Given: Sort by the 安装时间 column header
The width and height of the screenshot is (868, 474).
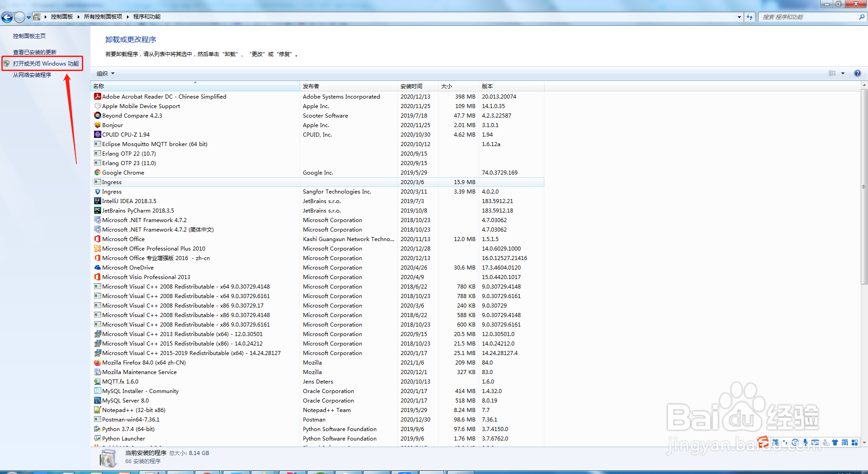Looking at the screenshot, I should coord(418,86).
